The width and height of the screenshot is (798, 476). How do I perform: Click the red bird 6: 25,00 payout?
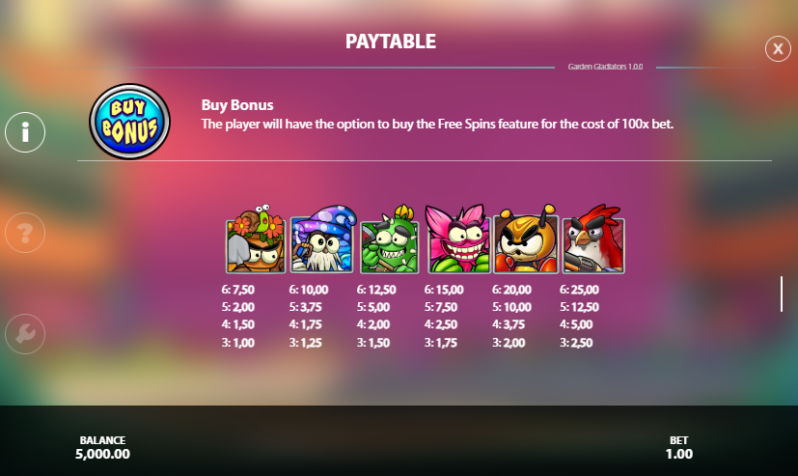[x=579, y=290]
